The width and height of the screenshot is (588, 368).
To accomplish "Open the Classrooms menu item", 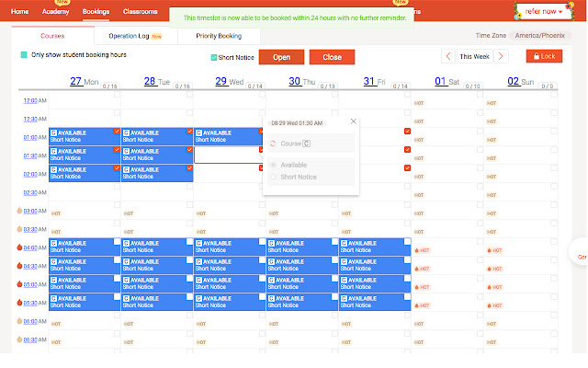I will pos(140,12).
